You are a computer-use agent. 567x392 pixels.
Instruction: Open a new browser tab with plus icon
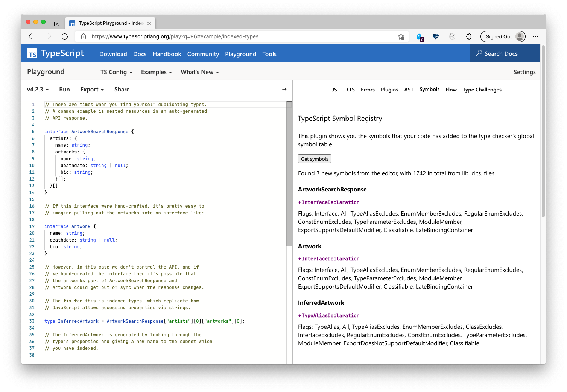pos(162,23)
